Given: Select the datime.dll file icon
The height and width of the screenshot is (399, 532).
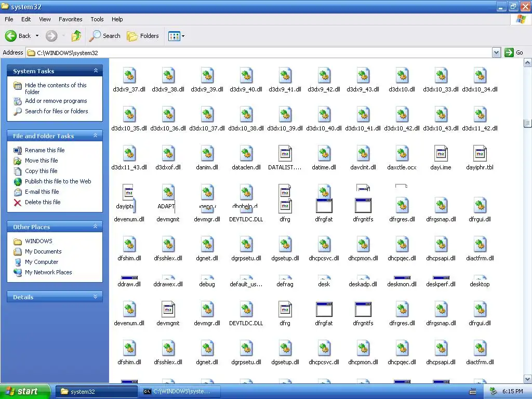Looking at the screenshot, I should point(324,153).
